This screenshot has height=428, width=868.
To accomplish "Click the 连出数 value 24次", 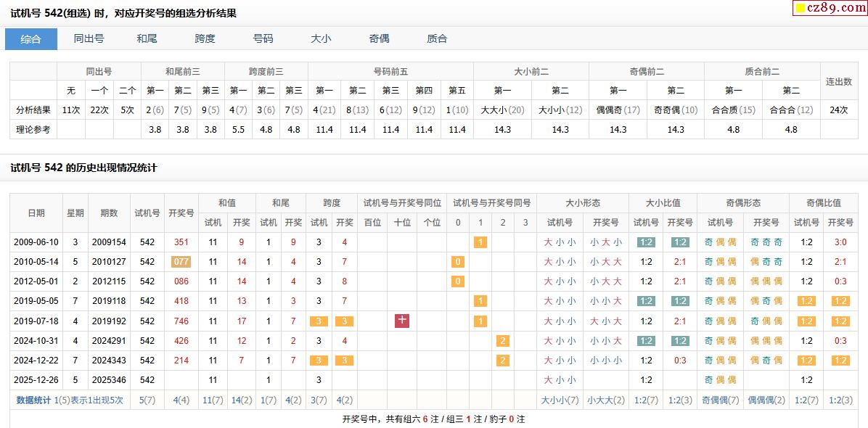I will (x=838, y=110).
